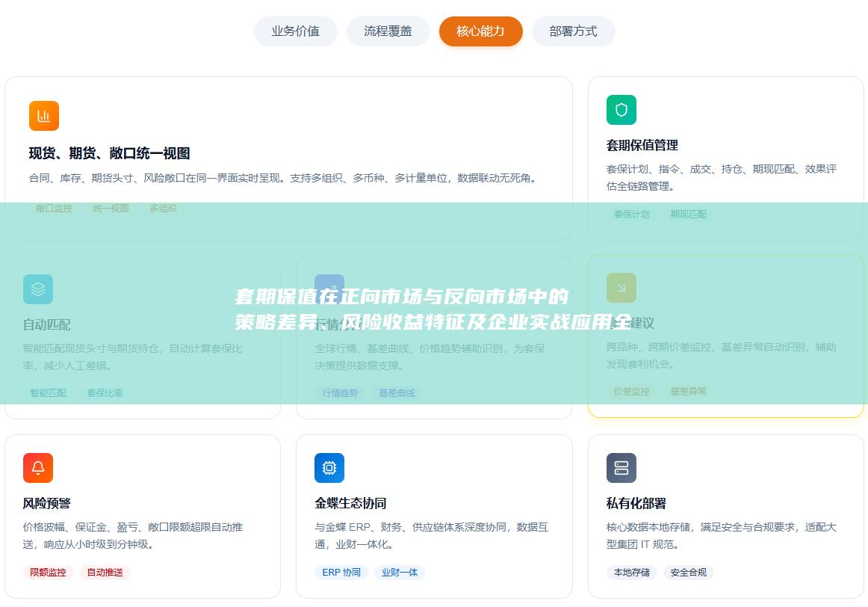This screenshot has width=868, height=607.
Task: Open the 流程覆盖 tab
Action: [x=388, y=31]
